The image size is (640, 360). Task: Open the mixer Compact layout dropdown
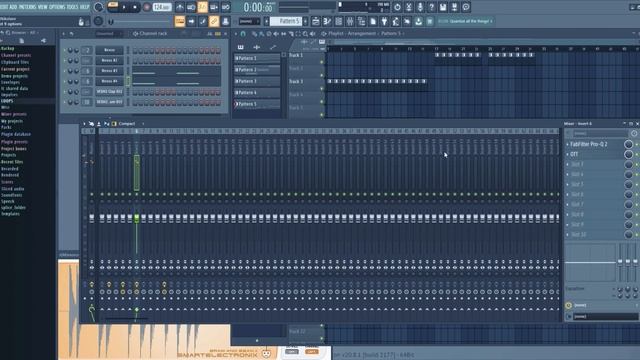tap(127, 124)
